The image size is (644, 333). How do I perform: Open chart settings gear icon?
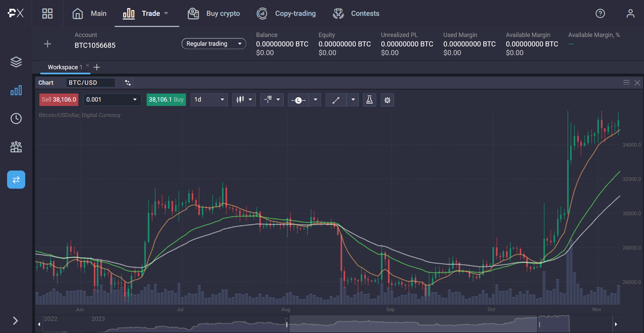point(387,100)
